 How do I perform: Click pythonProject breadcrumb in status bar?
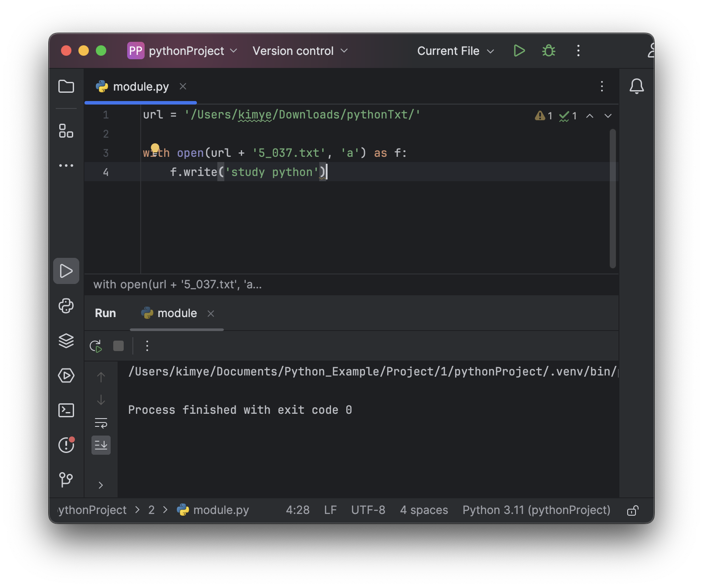92,510
